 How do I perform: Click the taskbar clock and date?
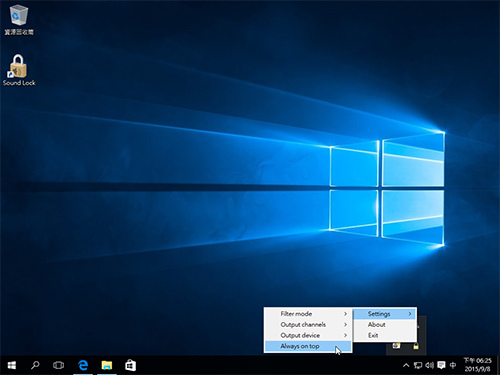[478, 365]
